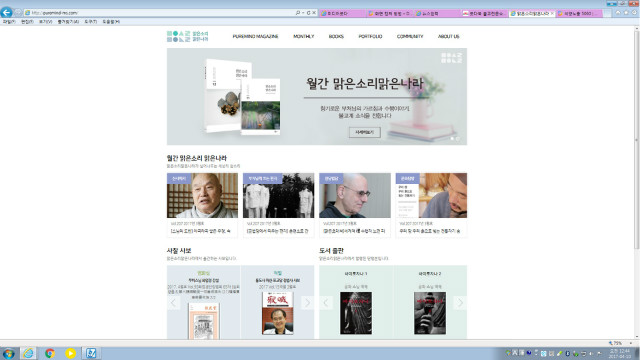
Task: Switch to the second pink browser tab
Action: click(x=389, y=13)
